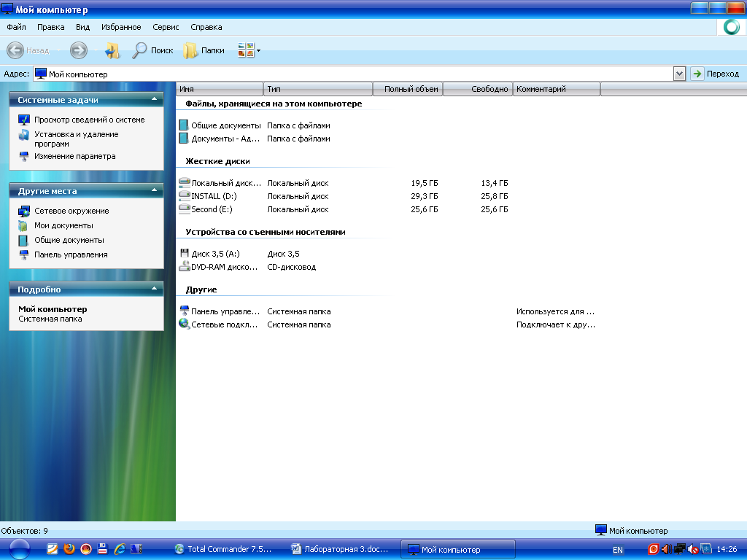This screenshot has height=560, width=747.
Task: Go up one folder level icon
Action: pyautogui.click(x=113, y=50)
